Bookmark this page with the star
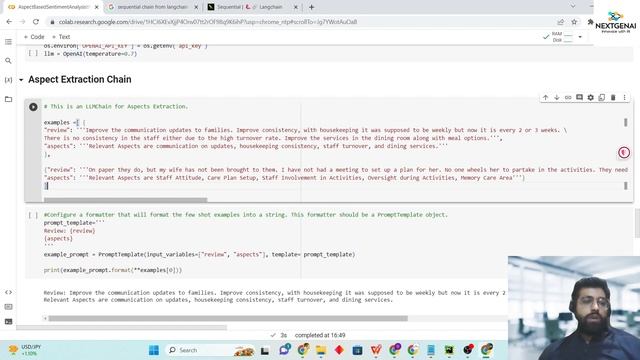The height and width of the screenshot is (360, 640). 574,22
